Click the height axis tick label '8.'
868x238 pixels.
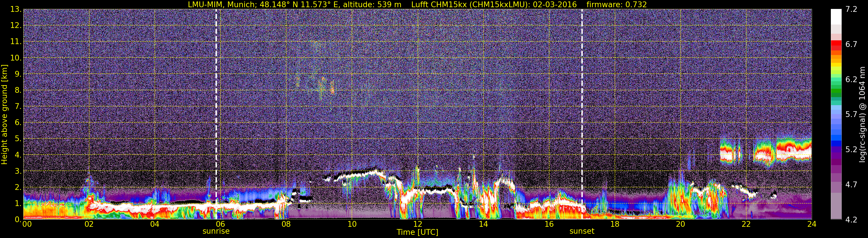(18, 90)
